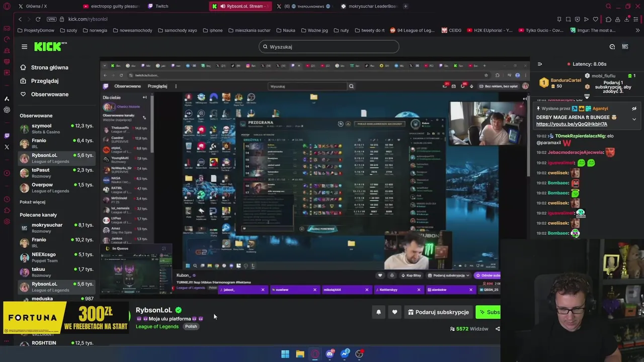Open Franio channel under Obserwowane

click(x=56, y=143)
